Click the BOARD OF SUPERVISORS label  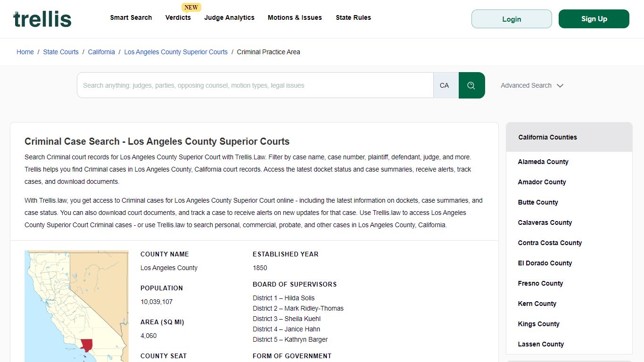pos(295,284)
